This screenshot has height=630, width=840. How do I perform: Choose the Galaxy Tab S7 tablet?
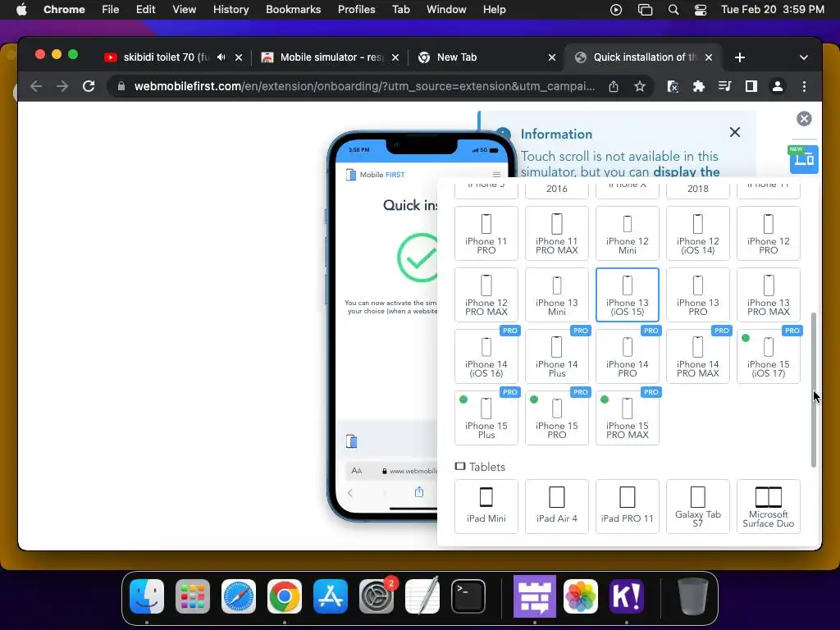(697, 507)
